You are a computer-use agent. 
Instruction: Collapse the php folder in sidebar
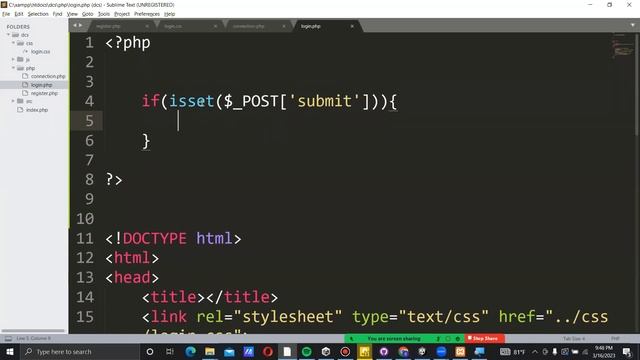tap(13, 68)
